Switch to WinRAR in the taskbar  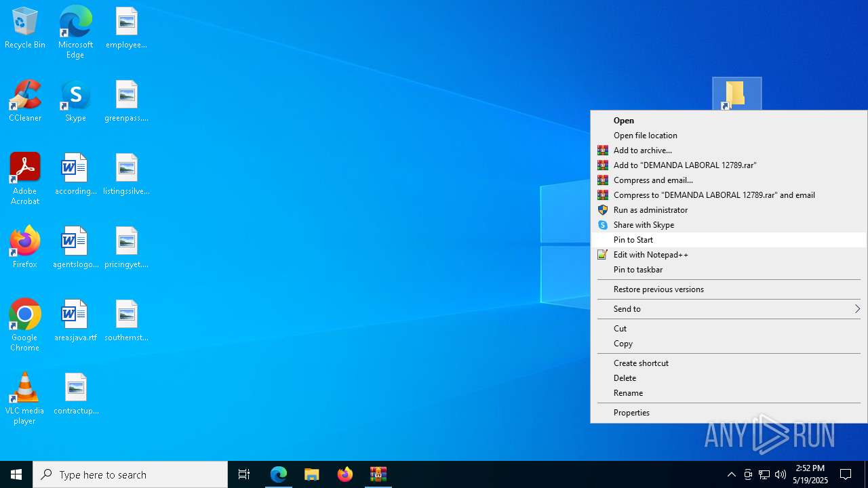378,474
